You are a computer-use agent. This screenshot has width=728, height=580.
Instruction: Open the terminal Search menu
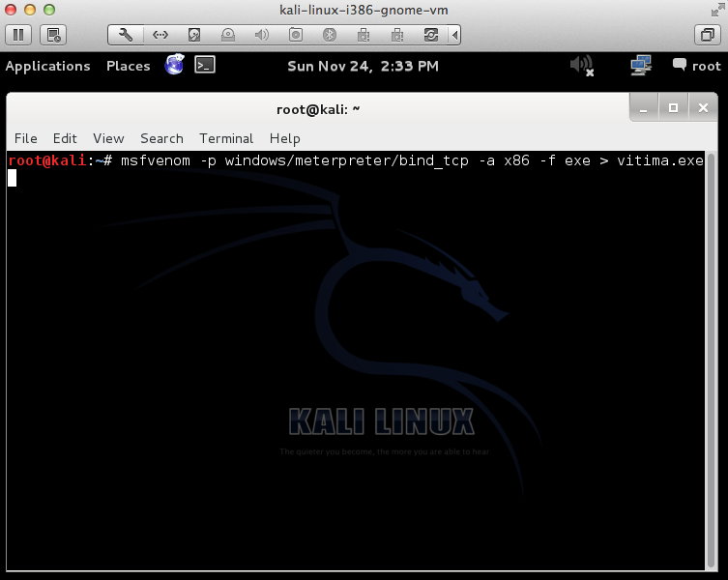161,138
